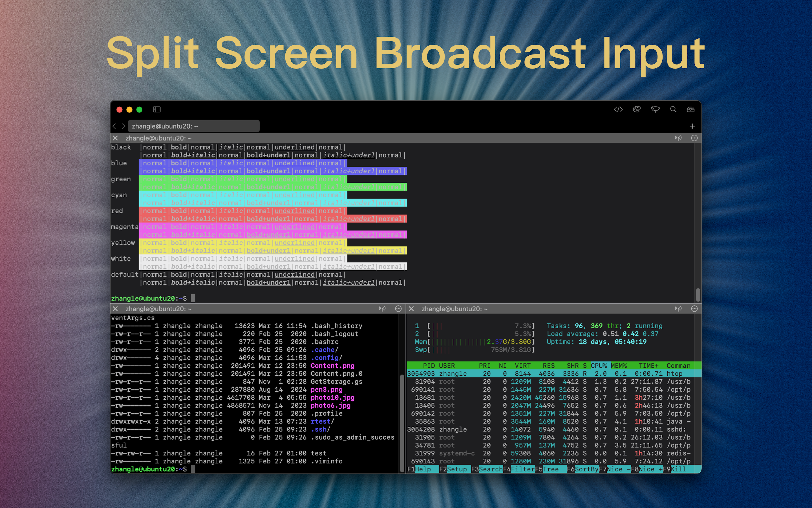Viewport: 812px width, 508px height.
Task: Select htop process row 35863 java
Action: point(554,421)
